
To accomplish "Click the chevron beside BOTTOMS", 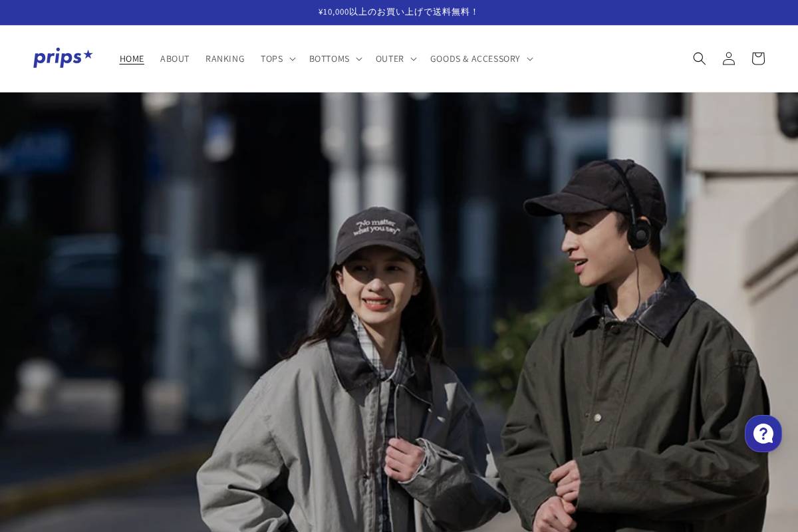I will 358,59.
